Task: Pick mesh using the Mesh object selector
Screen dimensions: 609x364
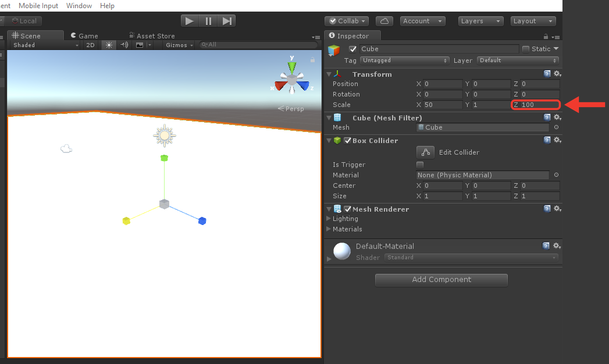Action: pyautogui.click(x=556, y=127)
